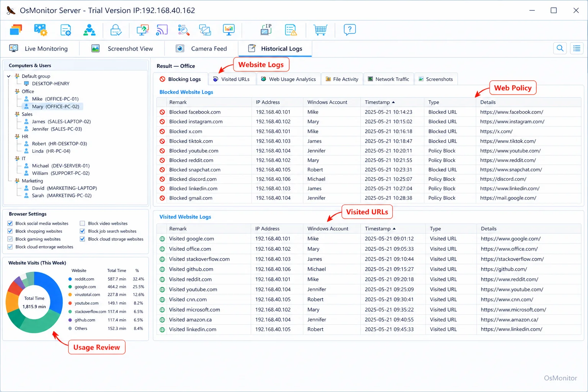Toggle Block shopping websites checkbox

click(x=10, y=231)
